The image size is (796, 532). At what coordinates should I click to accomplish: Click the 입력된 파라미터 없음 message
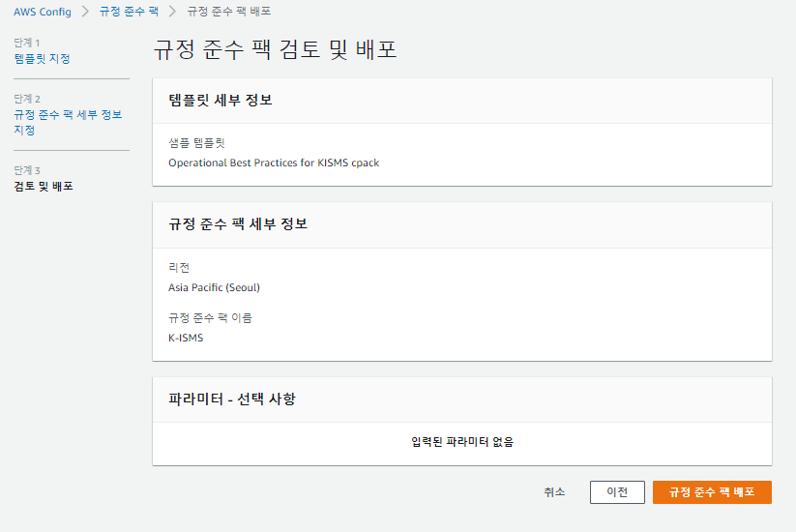pos(462,442)
